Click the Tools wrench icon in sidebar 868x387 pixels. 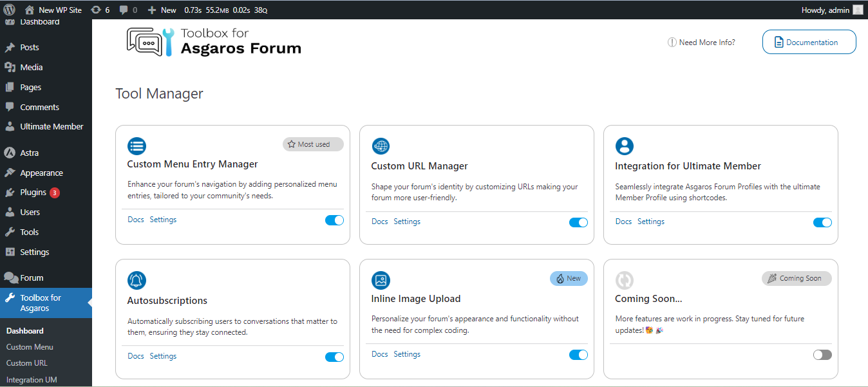pos(10,232)
